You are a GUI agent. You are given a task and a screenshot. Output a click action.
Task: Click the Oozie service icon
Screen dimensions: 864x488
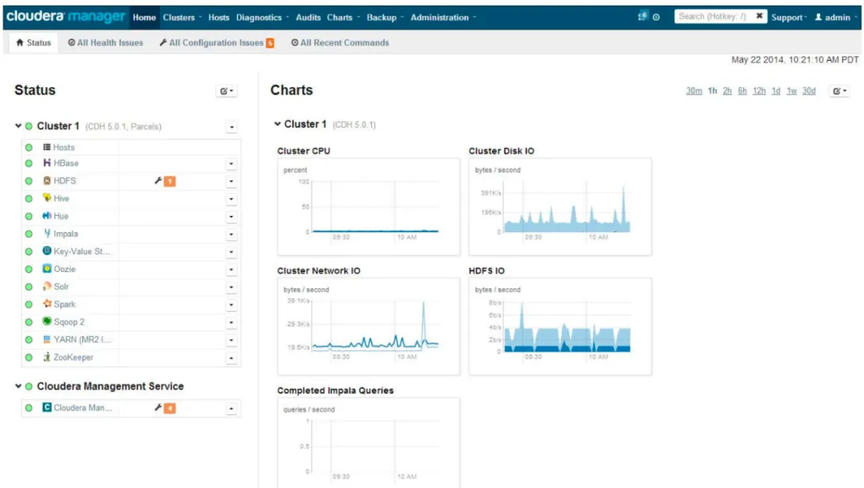pos(47,269)
